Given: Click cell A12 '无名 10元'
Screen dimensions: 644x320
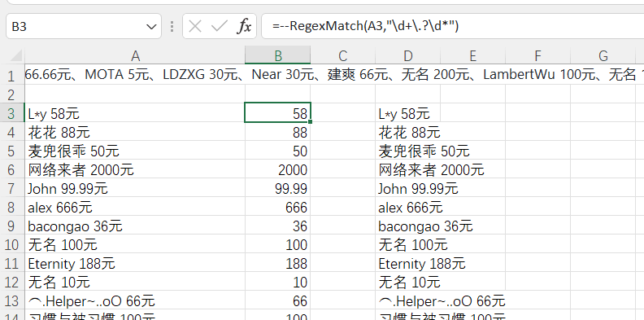Looking at the screenshot, I should point(135,282).
